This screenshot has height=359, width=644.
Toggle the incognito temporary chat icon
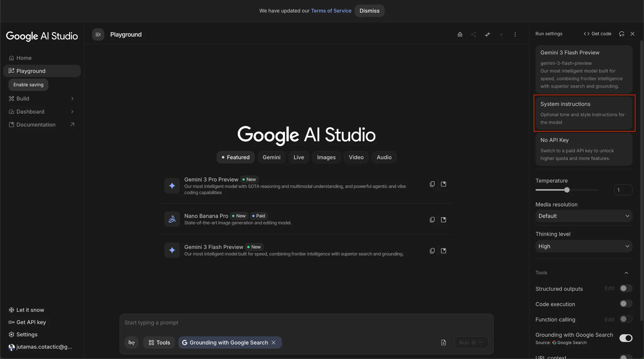[460, 35]
